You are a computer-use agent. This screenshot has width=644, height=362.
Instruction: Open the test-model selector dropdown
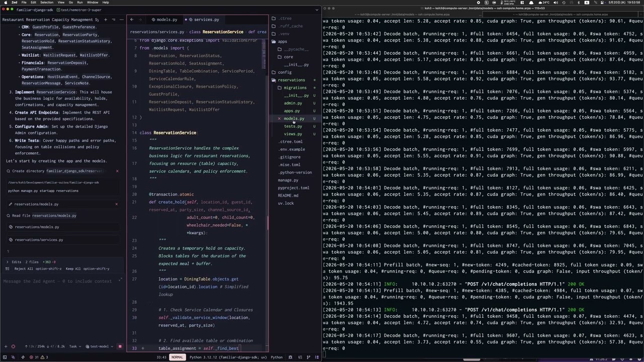point(99,346)
